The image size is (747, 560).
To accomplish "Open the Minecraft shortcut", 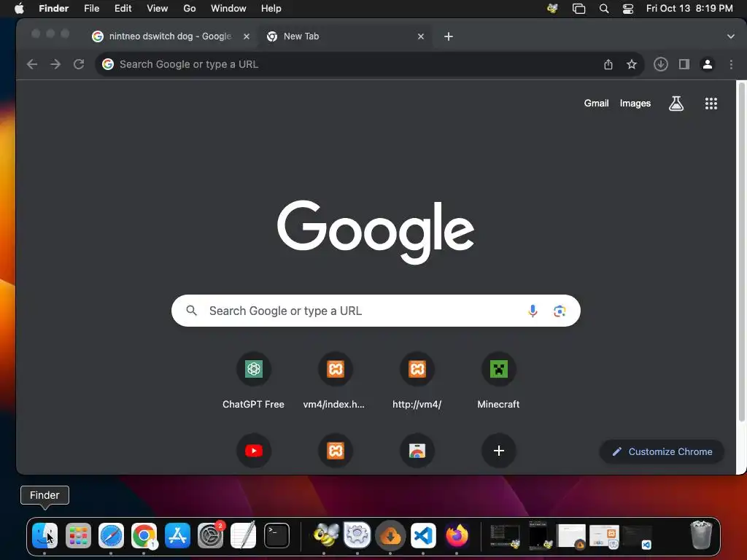I will (x=498, y=381).
